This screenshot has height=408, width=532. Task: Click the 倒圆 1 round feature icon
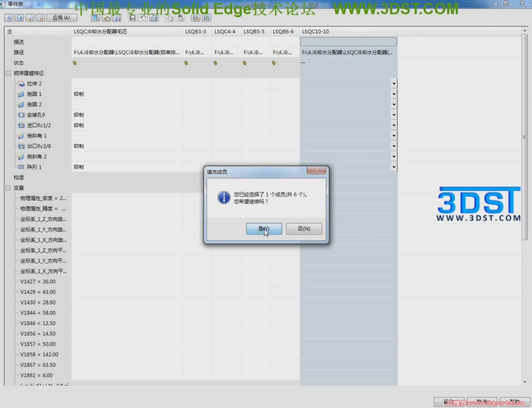[21, 94]
